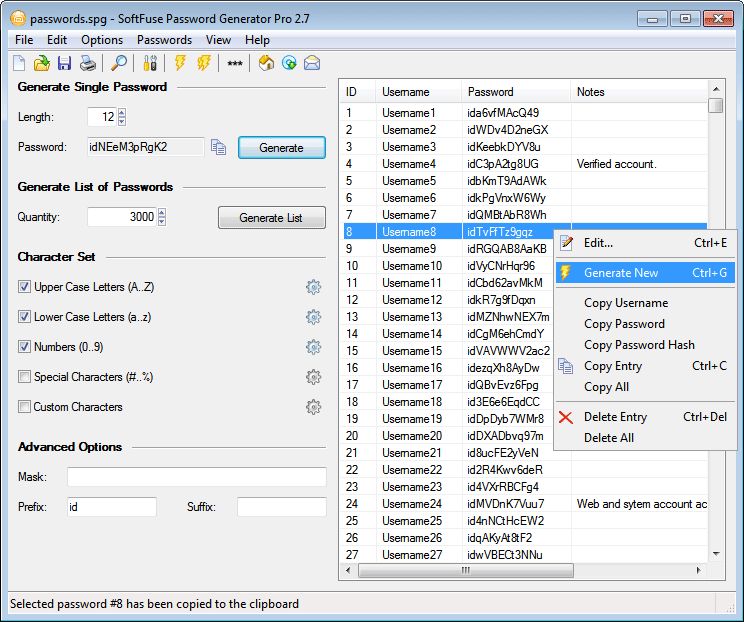Click the envelope email toolbar icon
The width and height of the screenshot is (744, 622).
click(x=312, y=63)
